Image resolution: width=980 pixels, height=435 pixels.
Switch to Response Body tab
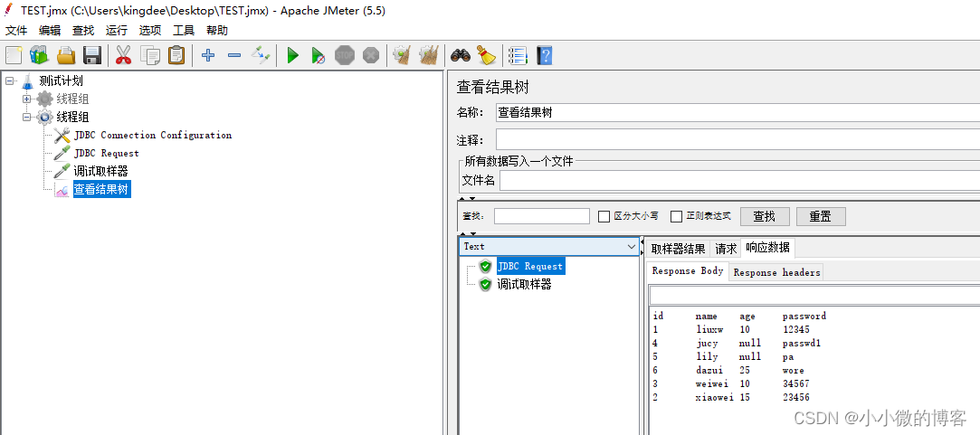click(688, 271)
